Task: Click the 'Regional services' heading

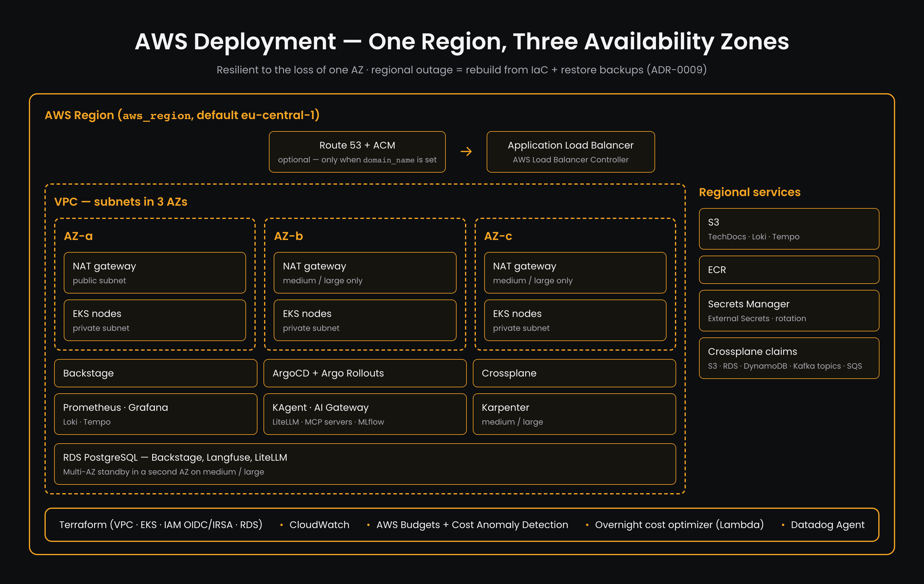Action: pyautogui.click(x=750, y=192)
